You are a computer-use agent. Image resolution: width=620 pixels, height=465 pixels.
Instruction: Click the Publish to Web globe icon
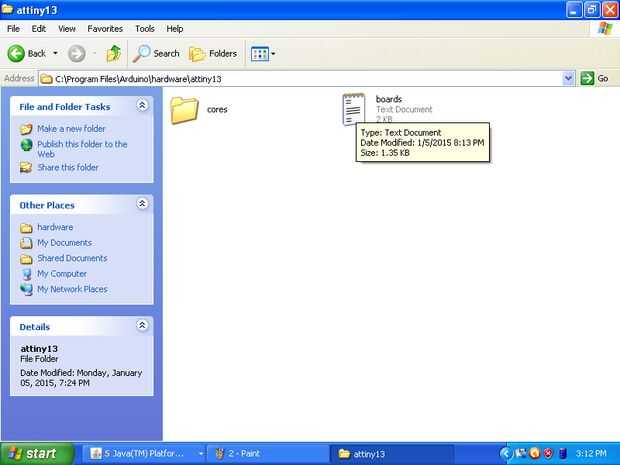(x=26, y=145)
